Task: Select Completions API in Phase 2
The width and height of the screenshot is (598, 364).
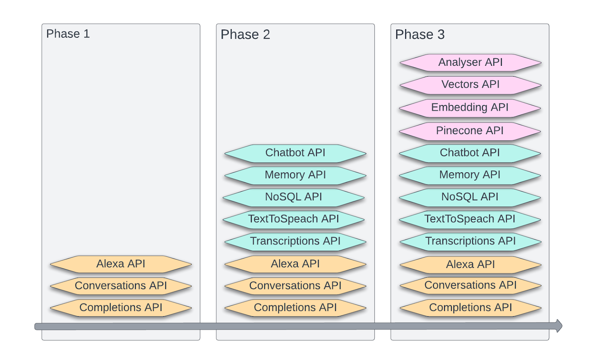Action: pyautogui.click(x=295, y=308)
